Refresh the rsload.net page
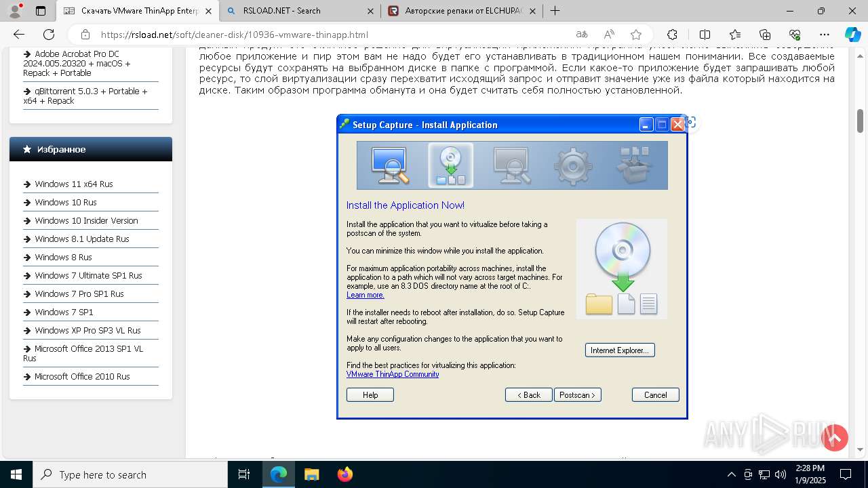The width and height of the screenshot is (868, 488). click(49, 35)
